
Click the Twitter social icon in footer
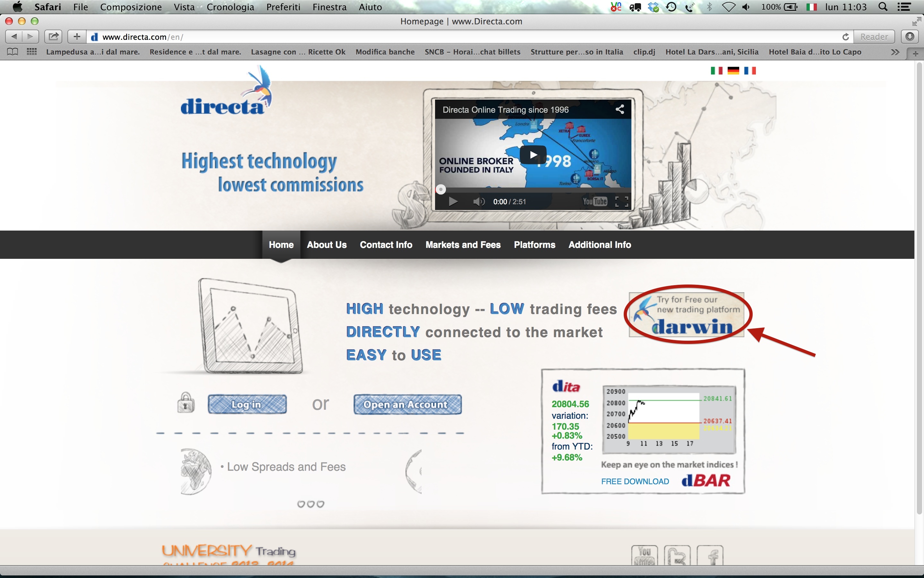point(677,556)
